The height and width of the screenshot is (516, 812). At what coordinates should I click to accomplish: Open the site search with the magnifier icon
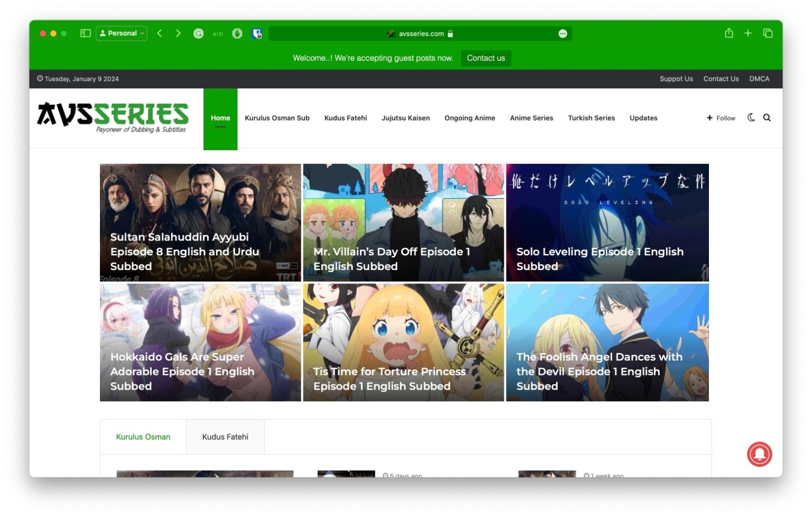tap(767, 117)
